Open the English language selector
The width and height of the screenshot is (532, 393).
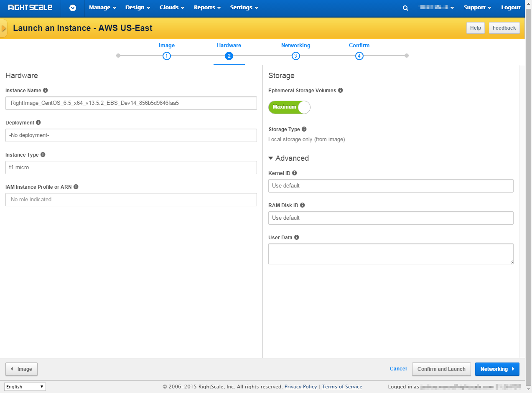(x=25, y=387)
